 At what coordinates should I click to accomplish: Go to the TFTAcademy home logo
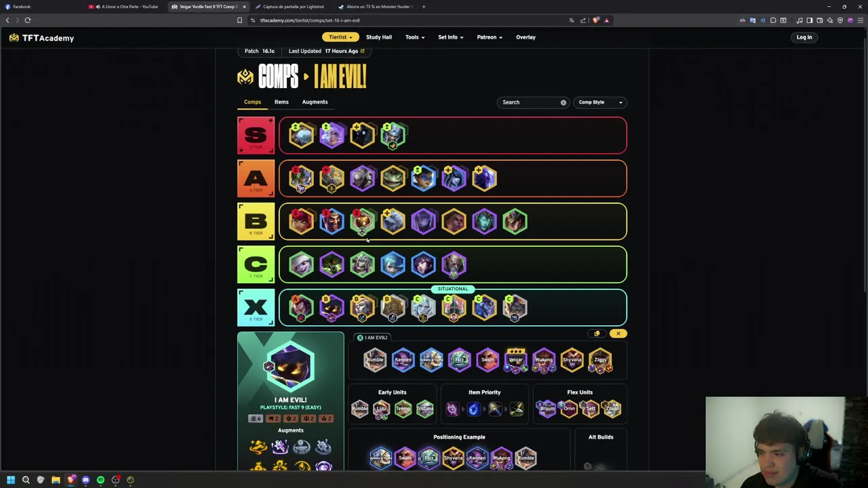click(41, 38)
